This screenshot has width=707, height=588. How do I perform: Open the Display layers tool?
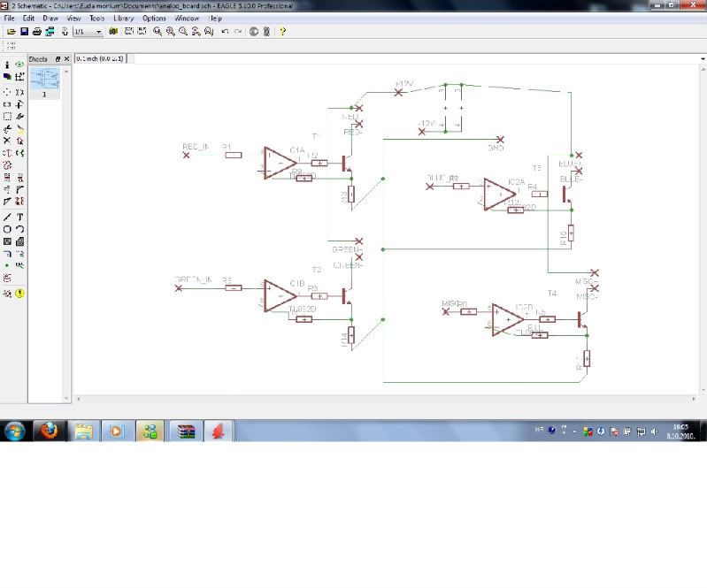click(7, 77)
